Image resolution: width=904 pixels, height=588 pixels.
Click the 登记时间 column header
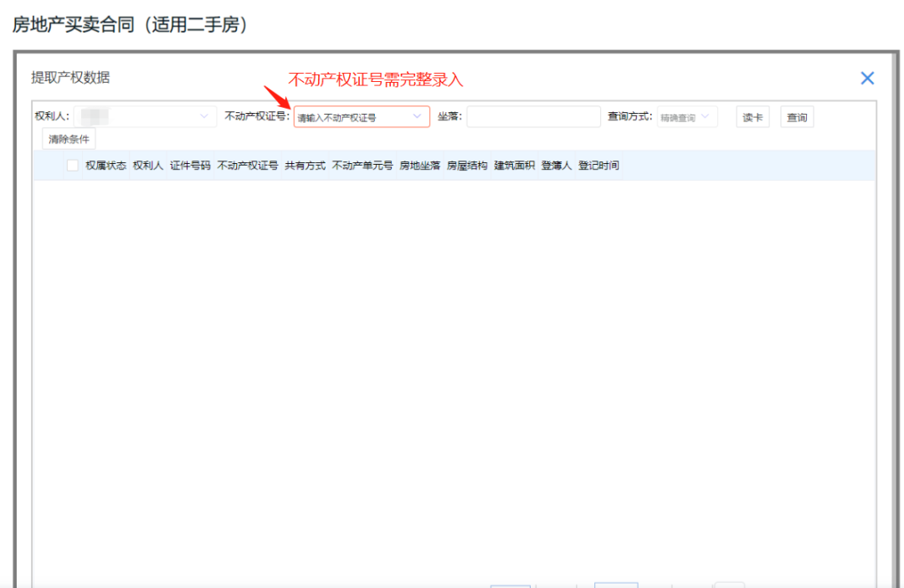[601, 165]
